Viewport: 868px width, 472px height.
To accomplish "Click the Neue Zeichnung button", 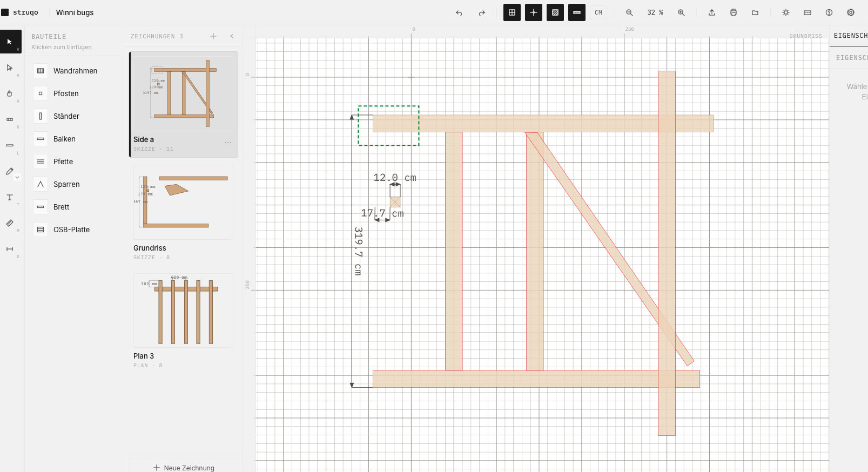I will pos(184,468).
